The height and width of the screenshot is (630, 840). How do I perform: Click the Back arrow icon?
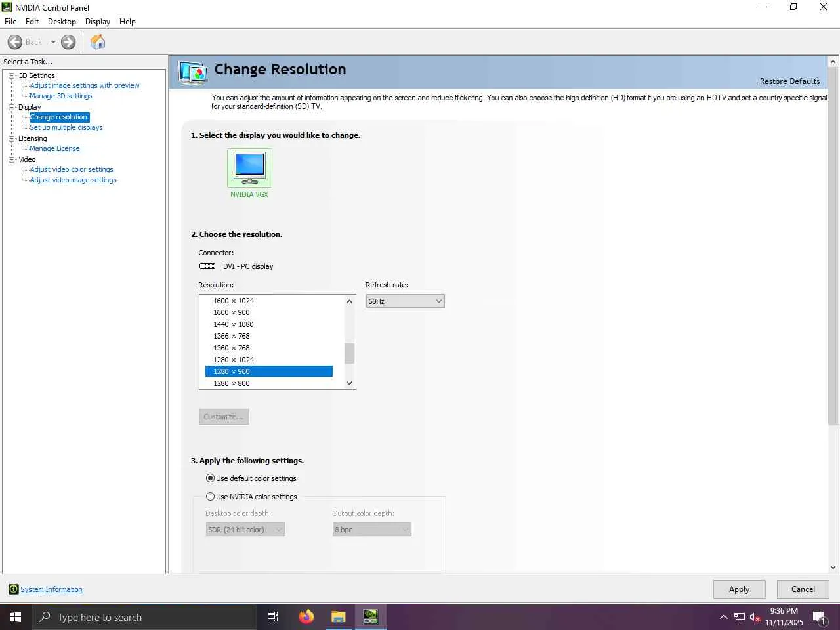tap(15, 42)
